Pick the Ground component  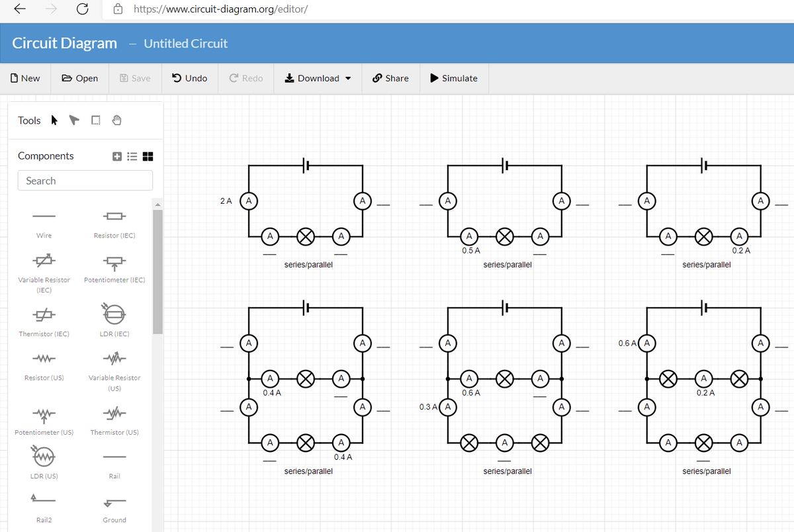point(114,508)
